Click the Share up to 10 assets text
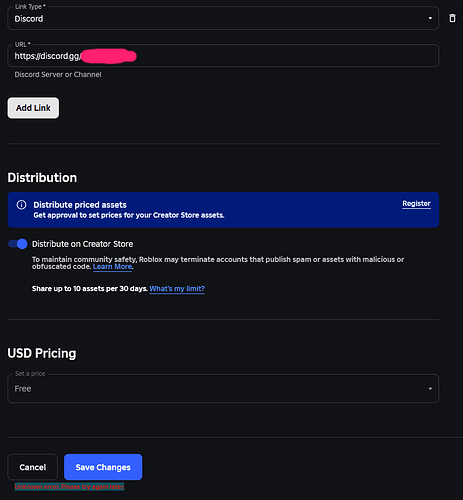The width and height of the screenshot is (463, 500). pyautogui.click(x=90, y=289)
